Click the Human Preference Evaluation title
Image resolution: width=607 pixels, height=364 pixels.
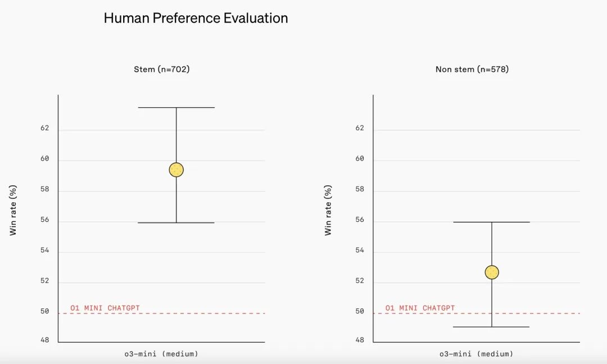pos(196,18)
